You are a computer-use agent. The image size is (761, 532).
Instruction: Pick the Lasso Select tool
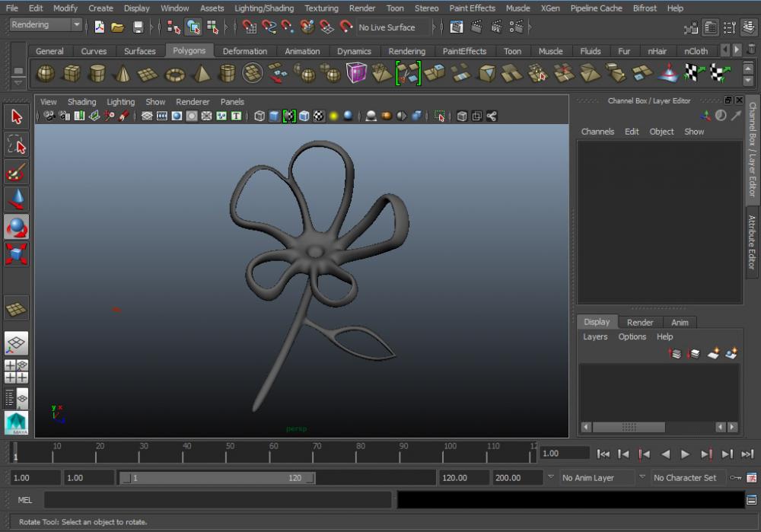click(x=17, y=144)
